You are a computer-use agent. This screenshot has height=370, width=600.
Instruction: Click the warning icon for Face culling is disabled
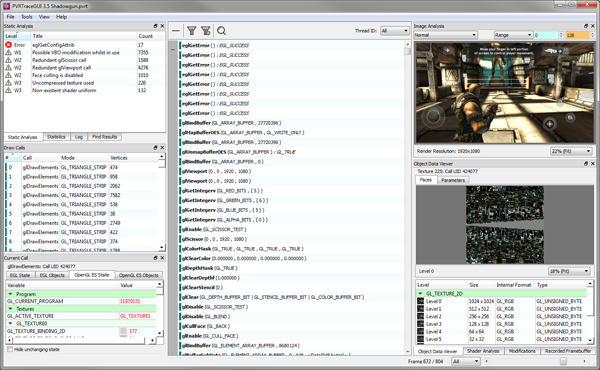pos(8,75)
